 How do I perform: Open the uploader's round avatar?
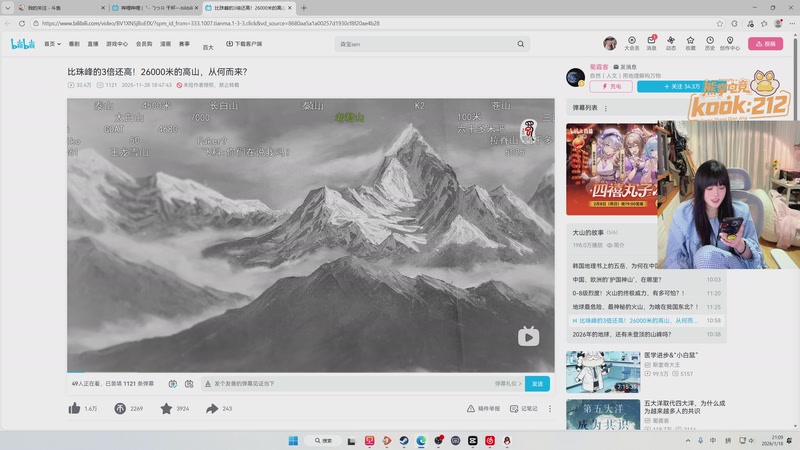pos(576,77)
